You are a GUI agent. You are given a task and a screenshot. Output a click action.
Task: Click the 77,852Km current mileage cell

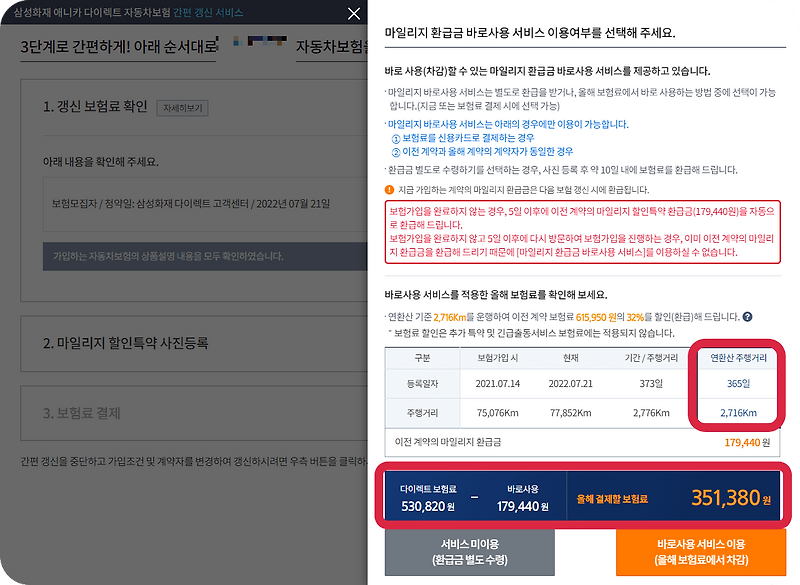pyautogui.click(x=570, y=413)
